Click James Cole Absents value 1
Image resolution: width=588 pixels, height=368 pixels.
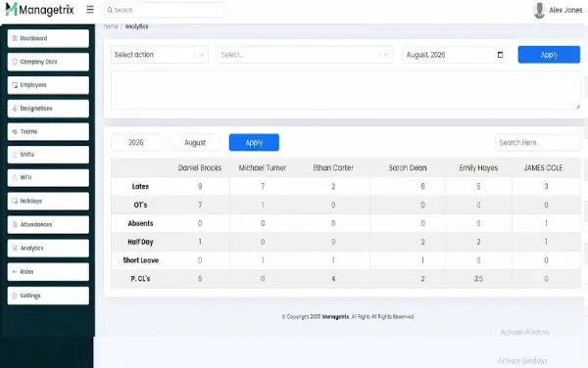(546, 223)
